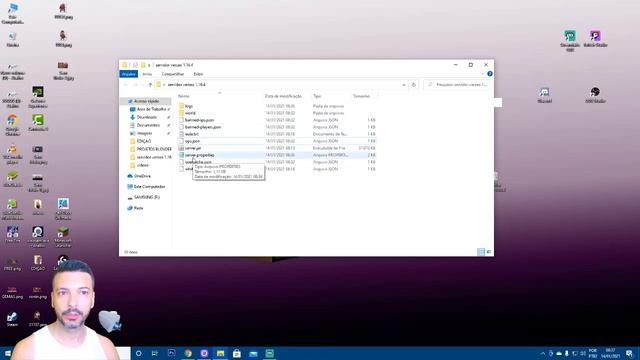Screen dimensions: 640x360
Task: Select the server.jar file
Action: 193,148
